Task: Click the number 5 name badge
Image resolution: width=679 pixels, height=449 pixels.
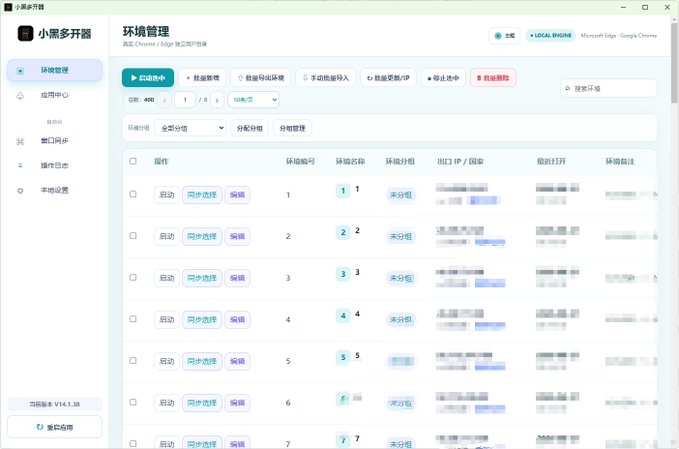Action: [x=343, y=357]
